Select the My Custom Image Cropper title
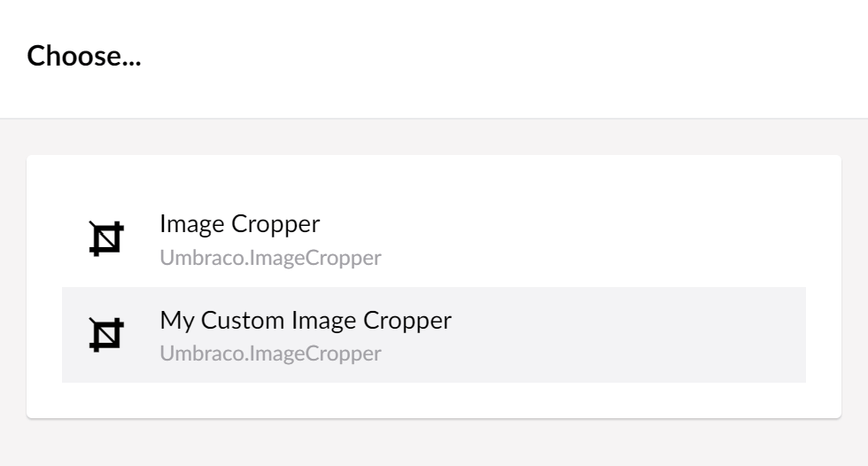Viewport: 868px width, 466px height. click(306, 320)
